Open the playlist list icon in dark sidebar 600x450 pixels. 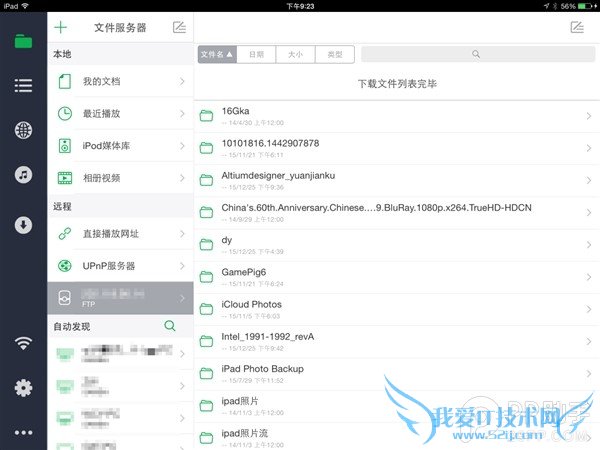pos(23,85)
